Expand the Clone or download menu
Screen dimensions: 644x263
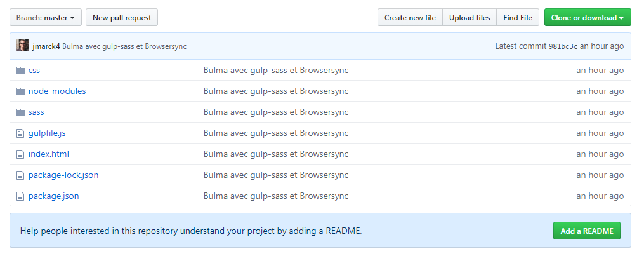pyautogui.click(x=588, y=17)
